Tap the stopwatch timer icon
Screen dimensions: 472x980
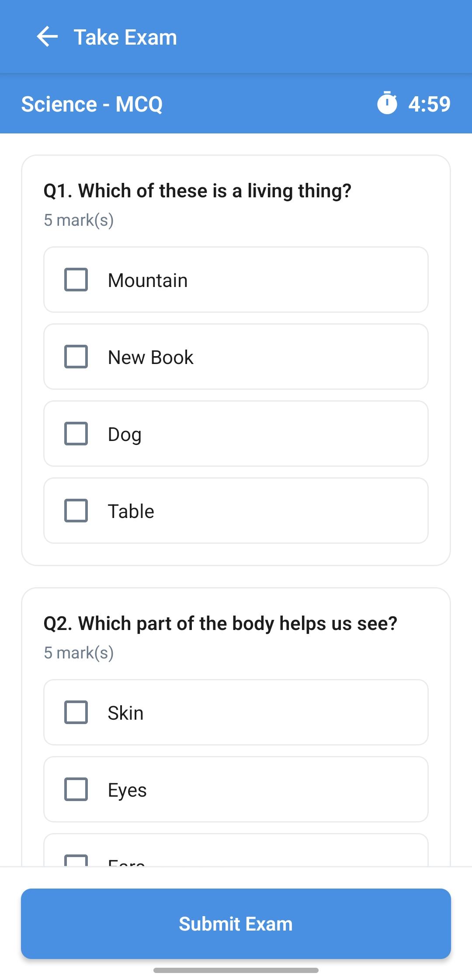(387, 103)
